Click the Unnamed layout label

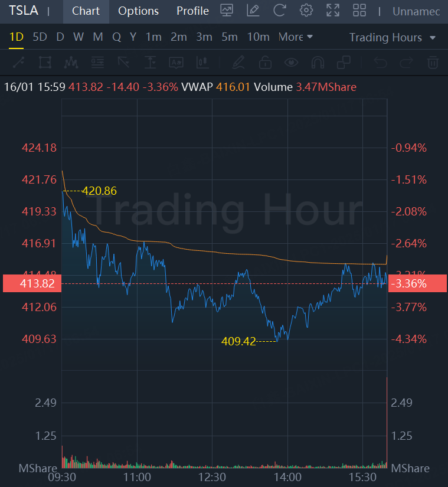click(416, 11)
